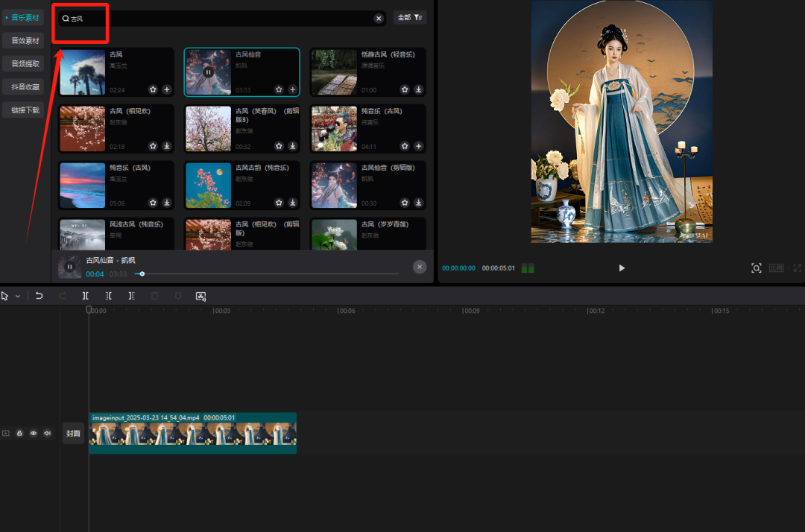Click the 古风仙音 audio progress slider
The height and width of the screenshot is (532, 805).
click(x=268, y=274)
